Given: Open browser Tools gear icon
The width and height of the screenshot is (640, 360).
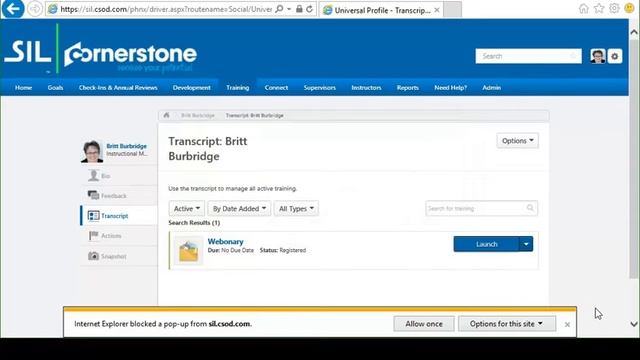Looking at the screenshot, I should tap(614, 9).
